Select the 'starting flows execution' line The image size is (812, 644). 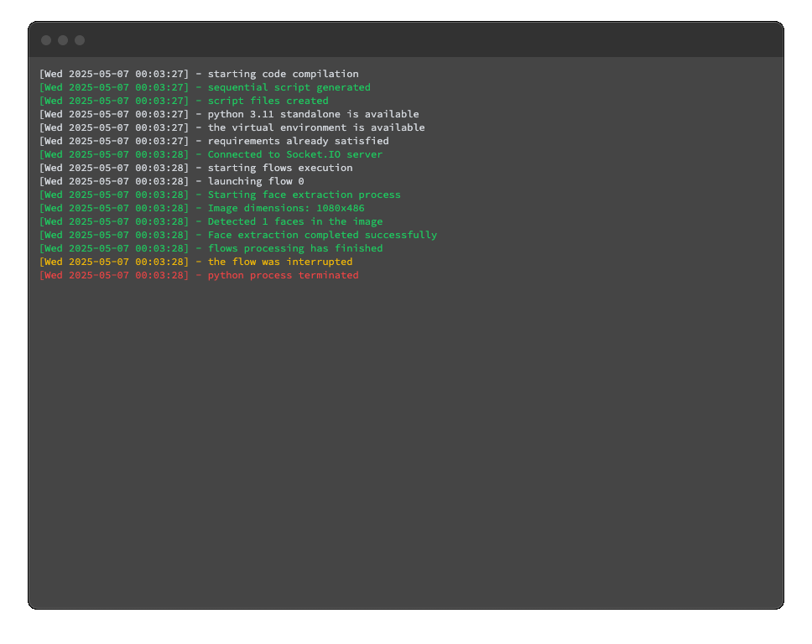pos(279,168)
